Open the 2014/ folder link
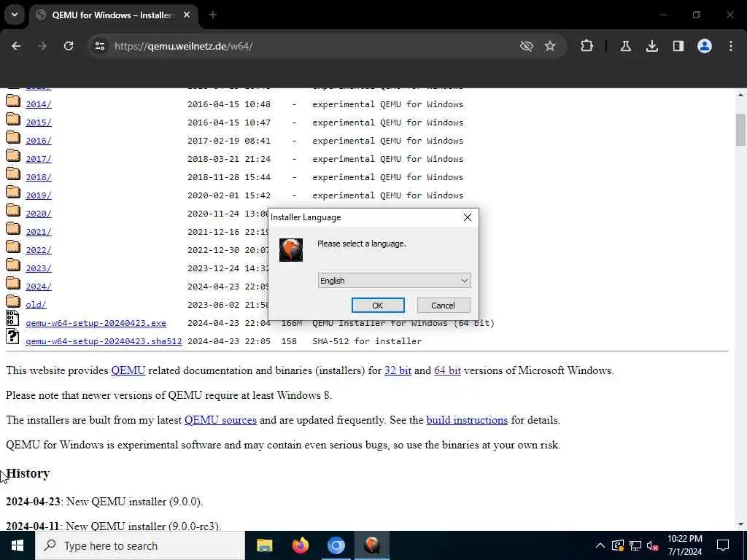The width and height of the screenshot is (747, 560). (x=39, y=104)
